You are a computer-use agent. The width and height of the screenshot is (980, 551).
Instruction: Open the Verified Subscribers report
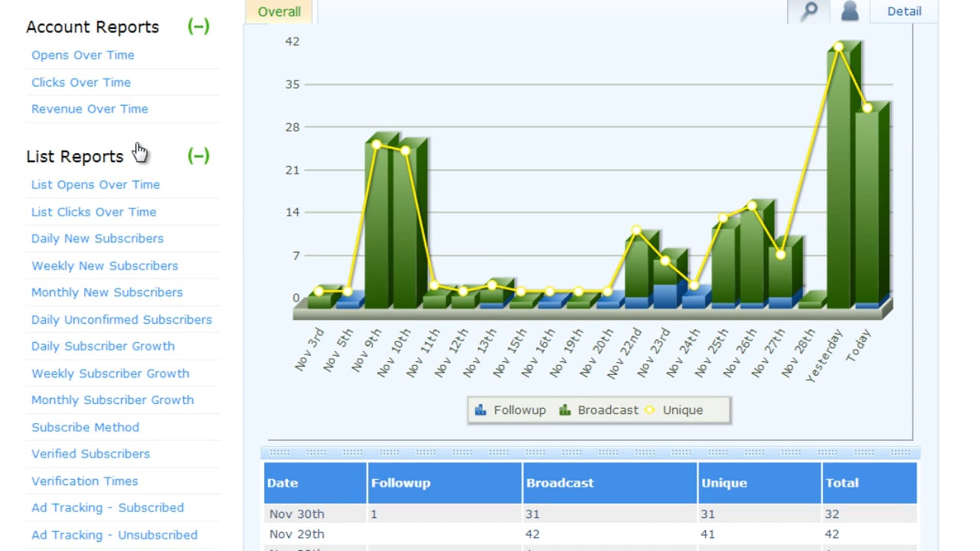[90, 454]
